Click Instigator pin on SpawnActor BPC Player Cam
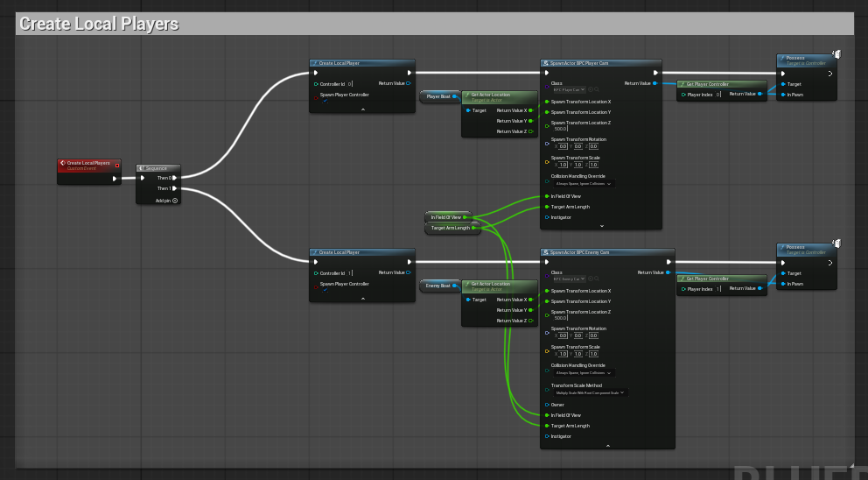Screen dimensions: 868x480 pos(547,217)
